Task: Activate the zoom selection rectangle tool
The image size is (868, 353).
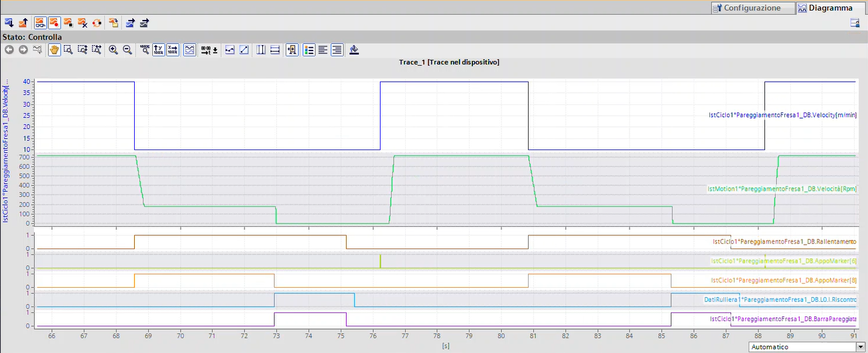Action: click(68, 50)
